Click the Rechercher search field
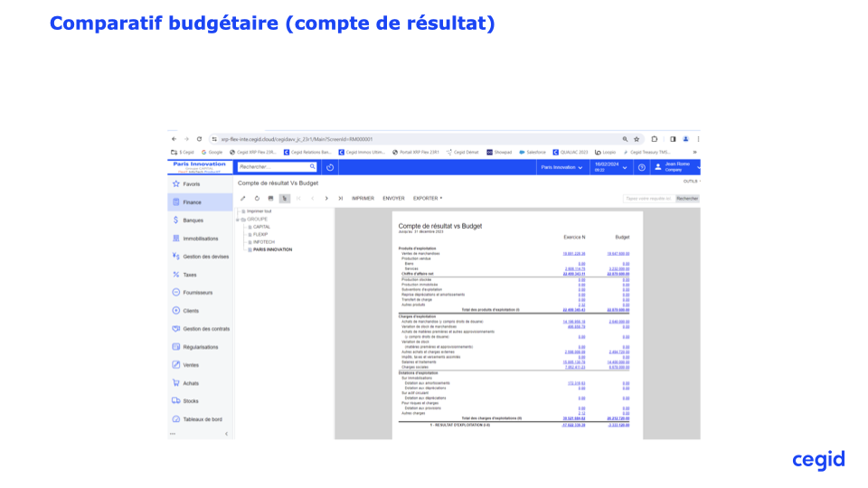 click(x=272, y=167)
